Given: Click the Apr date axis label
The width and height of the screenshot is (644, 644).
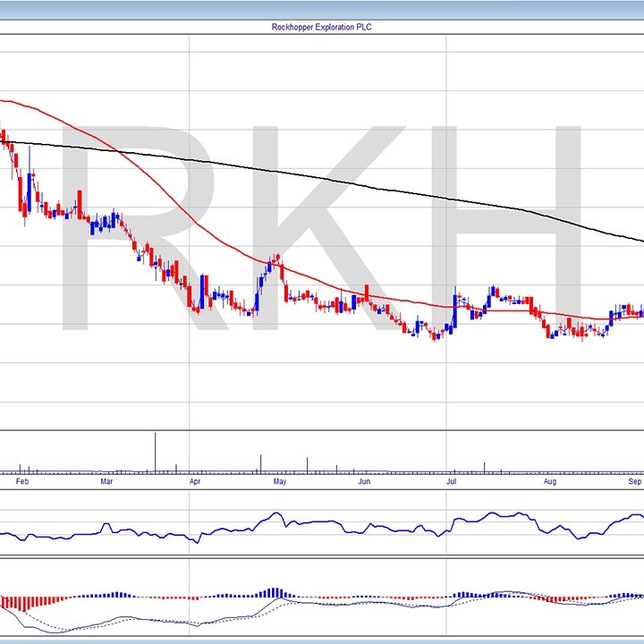Looking at the screenshot, I should [195, 482].
